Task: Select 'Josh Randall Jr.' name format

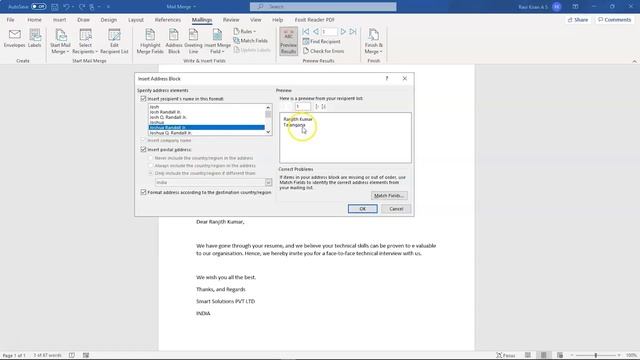Action: (x=206, y=112)
